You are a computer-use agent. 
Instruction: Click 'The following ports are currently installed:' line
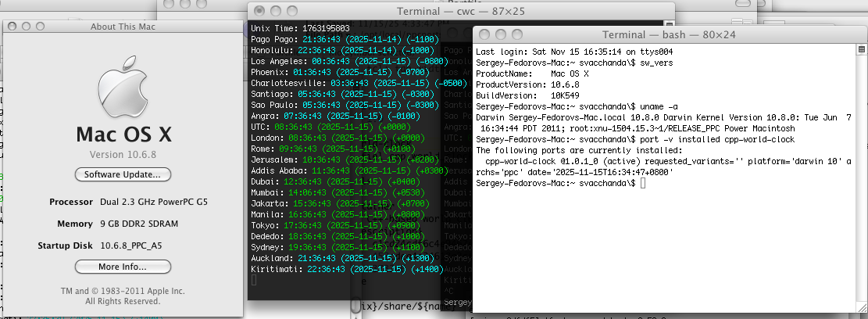pyautogui.click(x=579, y=150)
